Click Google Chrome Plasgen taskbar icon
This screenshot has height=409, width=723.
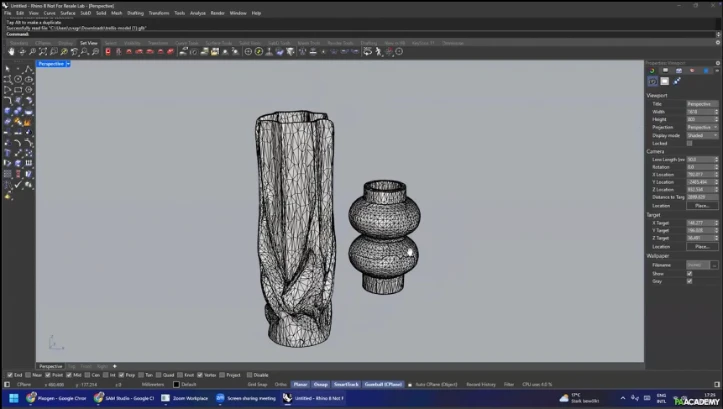click(x=57, y=397)
